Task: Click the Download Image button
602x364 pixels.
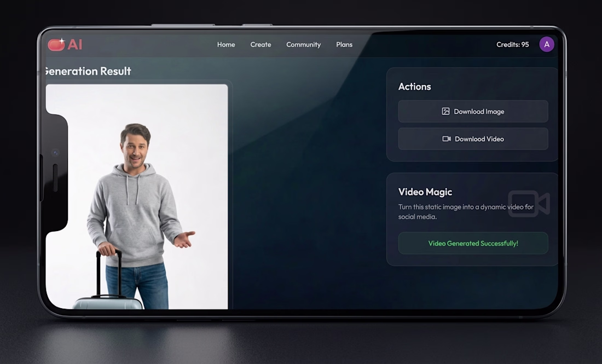Action: tap(473, 111)
